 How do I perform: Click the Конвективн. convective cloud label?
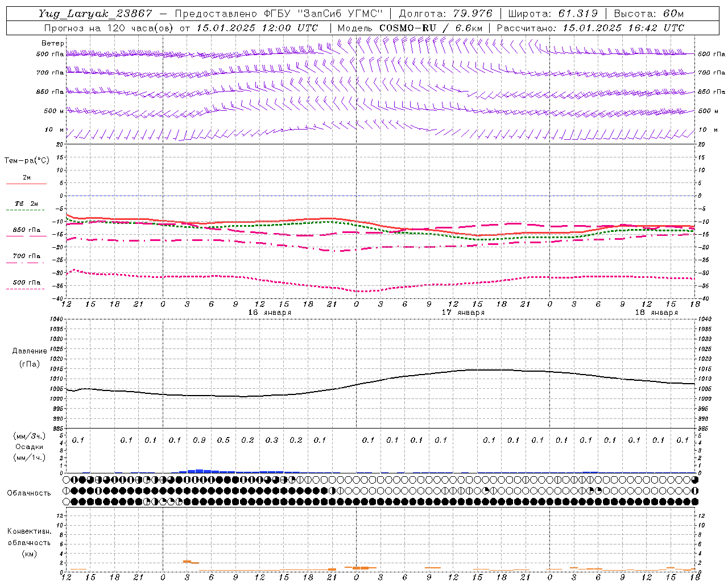point(29,531)
